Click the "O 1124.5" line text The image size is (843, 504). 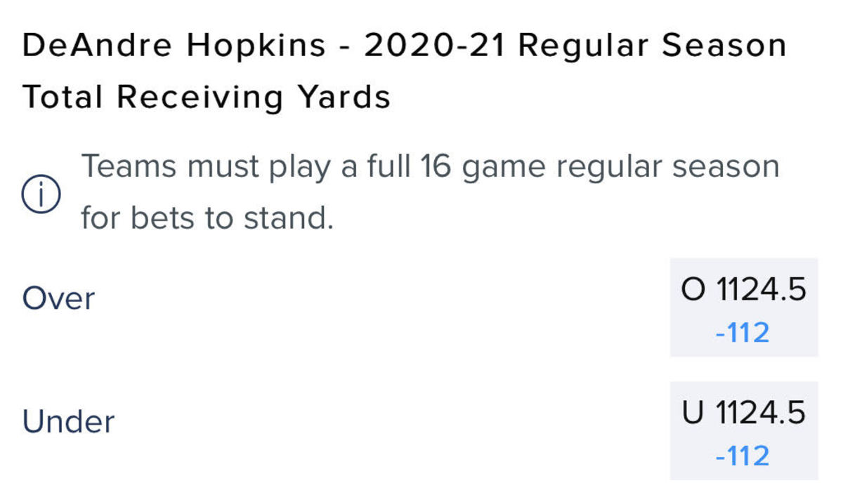click(743, 290)
